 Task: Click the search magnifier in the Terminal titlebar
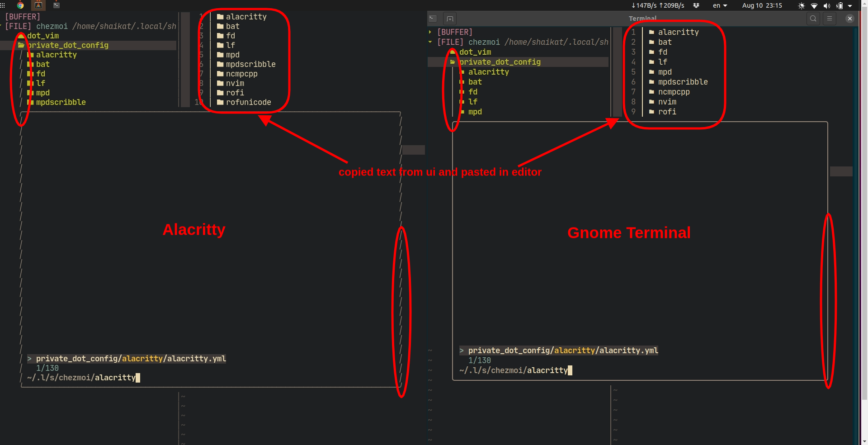click(814, 19)
